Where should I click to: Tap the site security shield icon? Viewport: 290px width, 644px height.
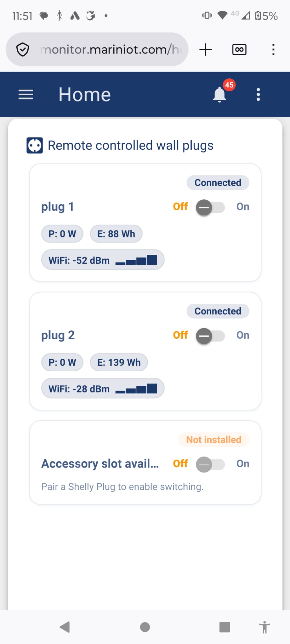click(x=23, y=50)
